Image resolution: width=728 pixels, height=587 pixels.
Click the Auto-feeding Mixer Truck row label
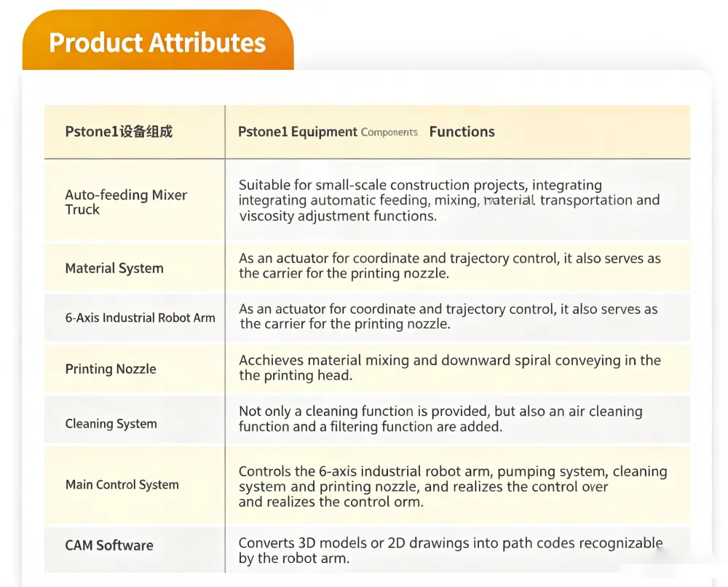coord(126,202)
